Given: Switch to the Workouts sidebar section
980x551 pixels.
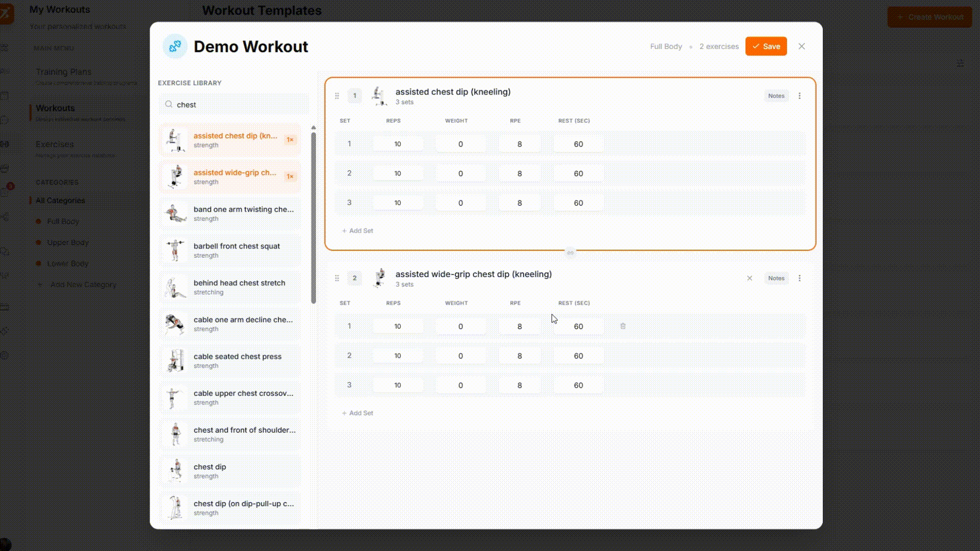Looking at the screenshot, I should point(55,108).
